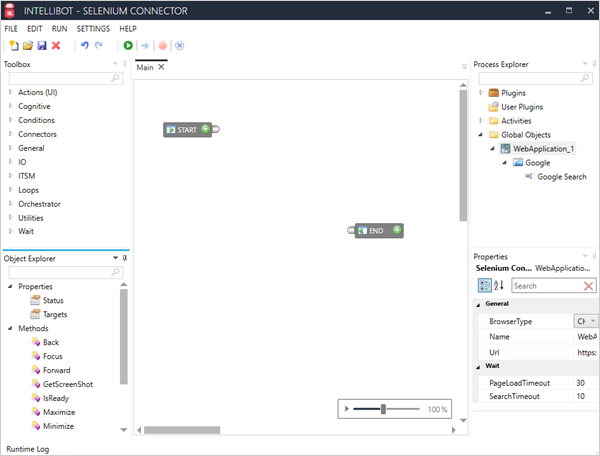
Task: Click the canvas horizontal scrollbar thumb
Action: (x=182, y=430)
